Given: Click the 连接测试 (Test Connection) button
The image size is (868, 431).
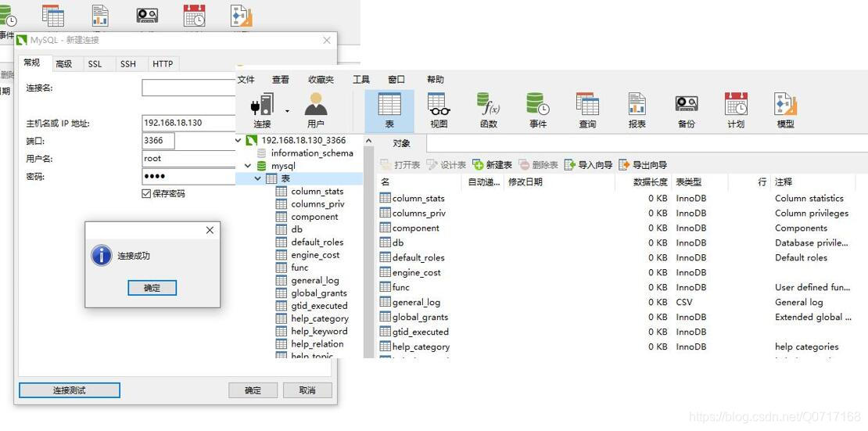Looking at the screenshot, I should [x=70, y=390].
